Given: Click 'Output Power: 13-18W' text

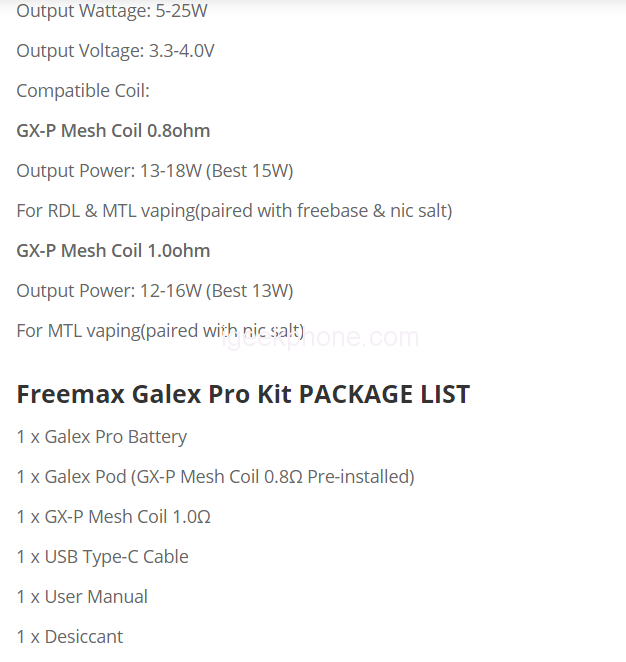Looking at the screenshot, I should pos(107,171).
